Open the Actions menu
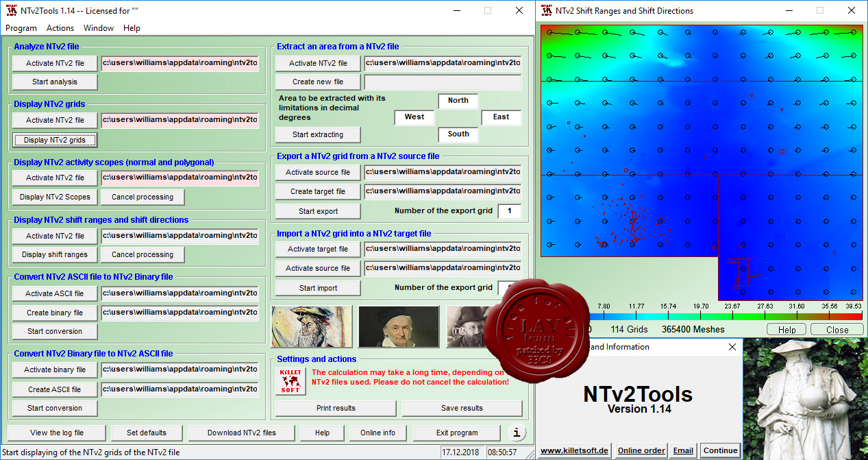The width and height of the screenshot is (868, 460). 60,28
